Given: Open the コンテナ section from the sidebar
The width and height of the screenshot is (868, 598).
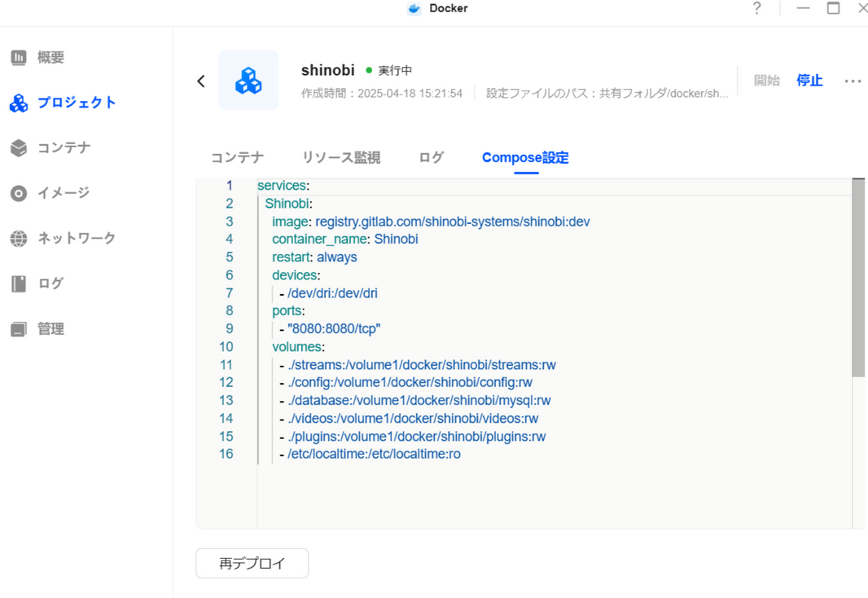Looking at the screenshot, I should coord(61,147).
